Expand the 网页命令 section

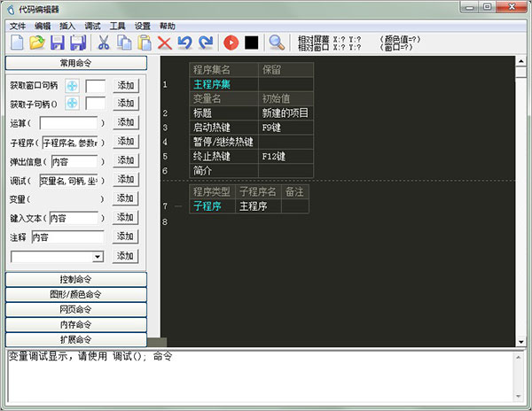click(x=76, y=309)
